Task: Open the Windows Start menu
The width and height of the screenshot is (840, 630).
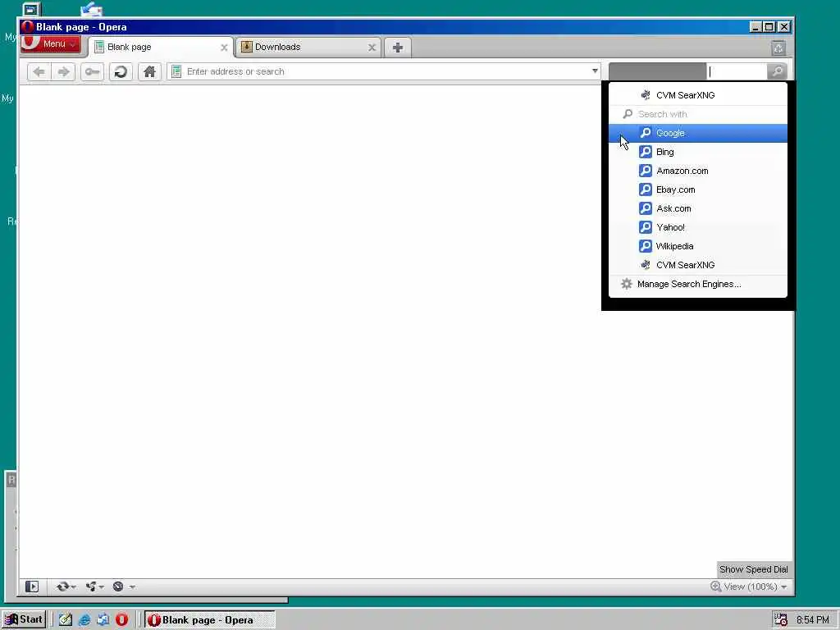Action: [24, 620]
